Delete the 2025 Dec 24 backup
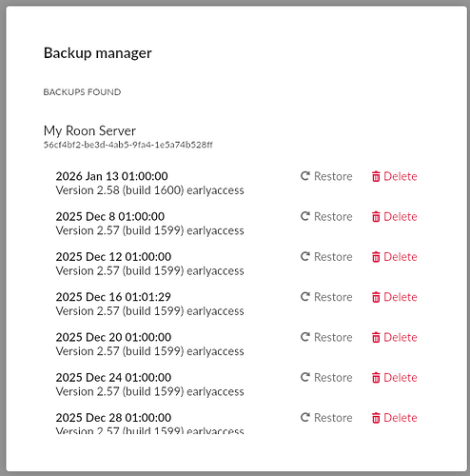The width and height of the screenshot is (470, 476). [x=394, y=378]
